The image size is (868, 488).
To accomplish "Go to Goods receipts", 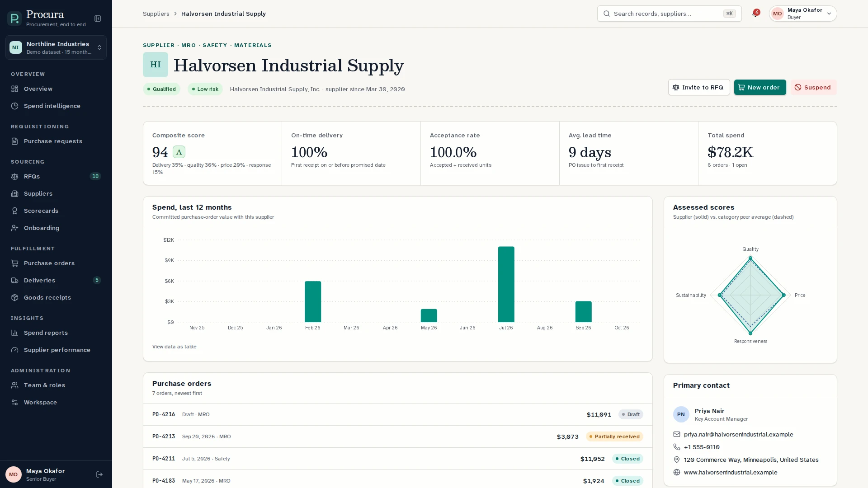I will pyautogui.click(x=56, y=298).
